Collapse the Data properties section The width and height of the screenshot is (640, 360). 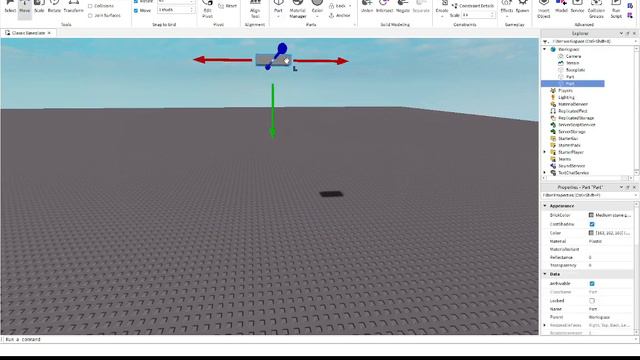(545, 274)
